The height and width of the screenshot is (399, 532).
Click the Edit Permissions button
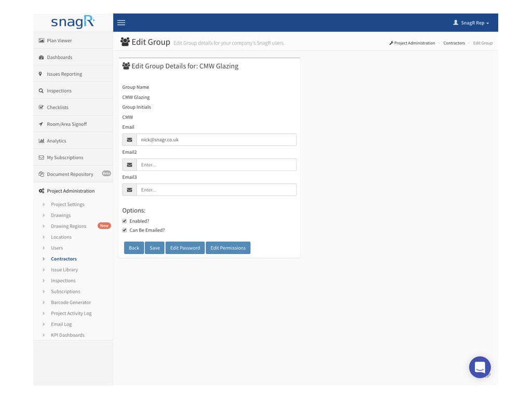(228, 248)
